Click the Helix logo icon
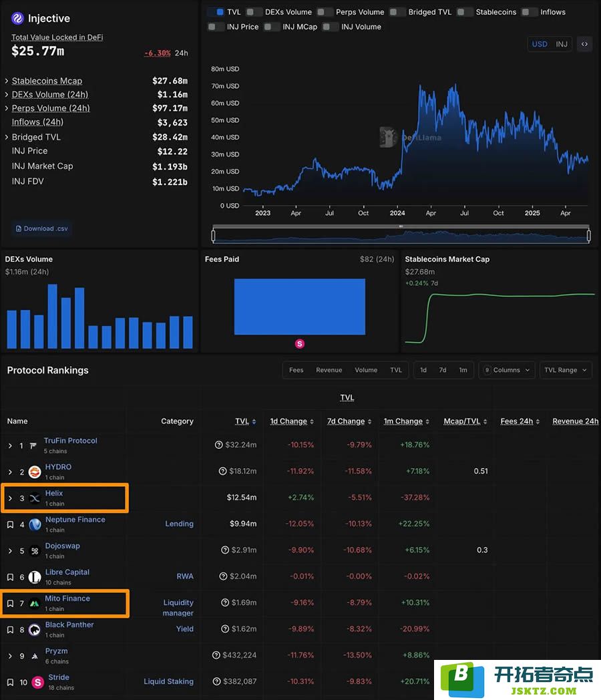Image resolution: width=601 pixels, height=700 pixels. (x=35, y=498)
